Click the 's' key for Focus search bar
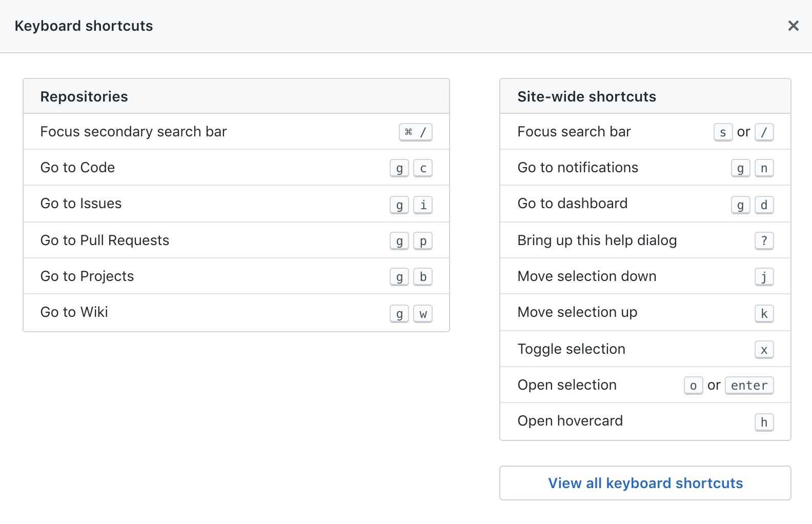The image size is (812, 524). (723, 132)
